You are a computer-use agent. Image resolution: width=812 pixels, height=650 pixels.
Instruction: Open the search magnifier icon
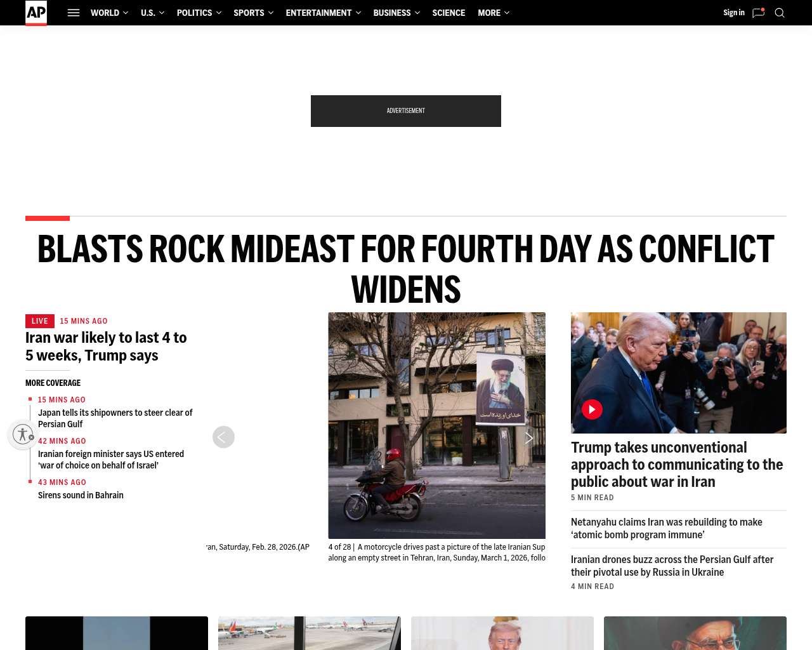(780, 13)
